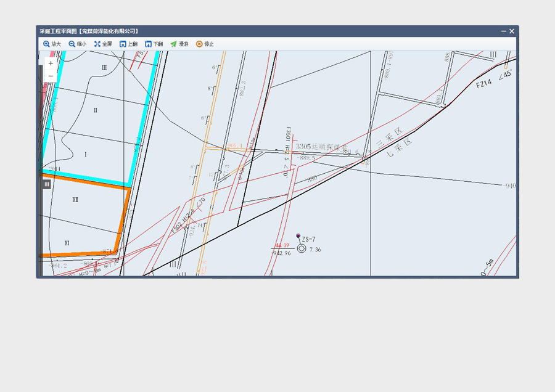Minimize the 采掘工程平面图 window
This screenshot has width=555, height=392.
[x=503, y=31]
